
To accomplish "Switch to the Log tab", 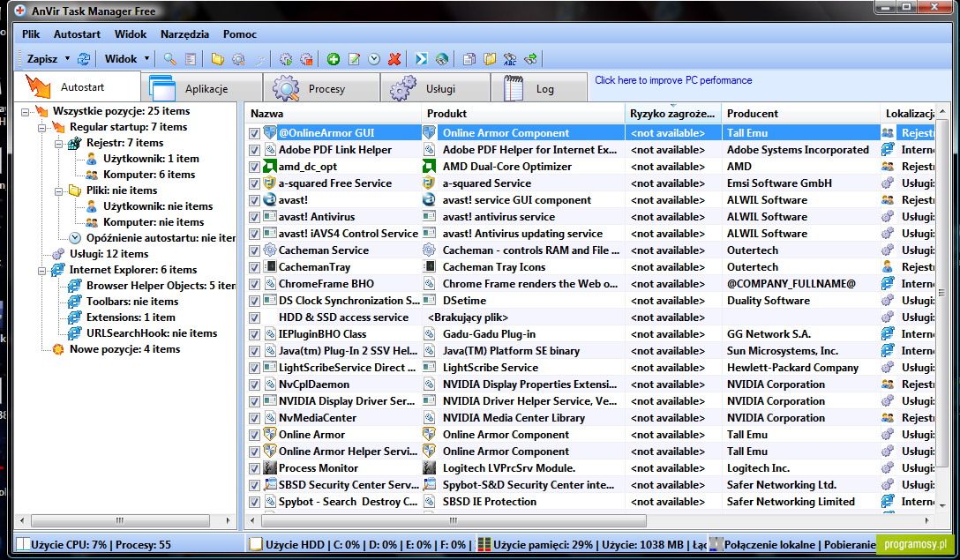I will coord(540,88).
